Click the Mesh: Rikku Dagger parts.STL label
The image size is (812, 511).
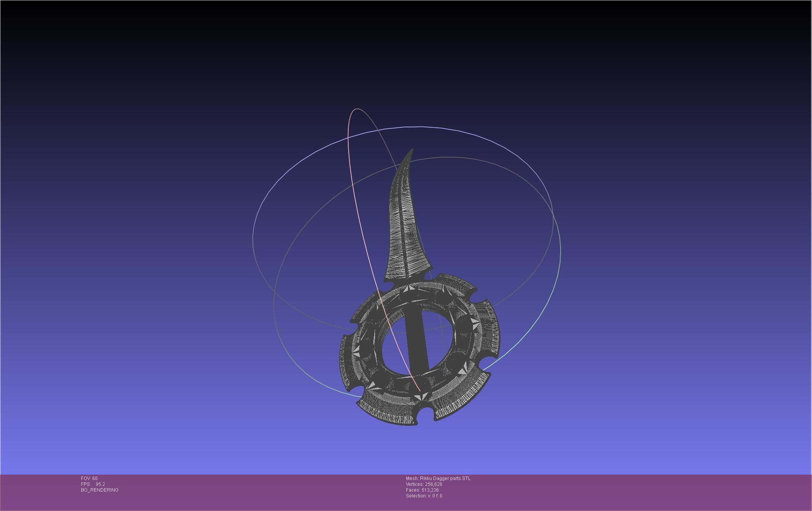pyautogui.click(x=438, y=478)
